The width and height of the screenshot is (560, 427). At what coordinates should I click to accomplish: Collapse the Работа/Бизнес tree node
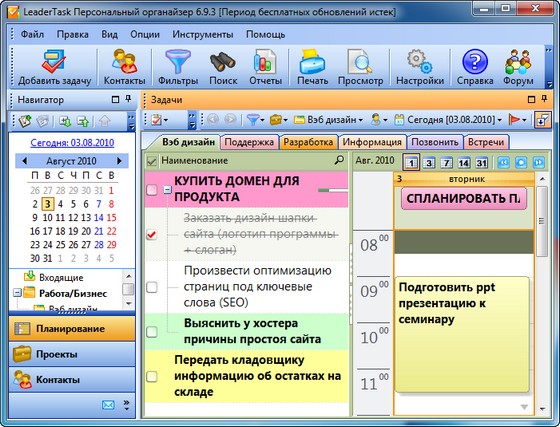[17, 293]
